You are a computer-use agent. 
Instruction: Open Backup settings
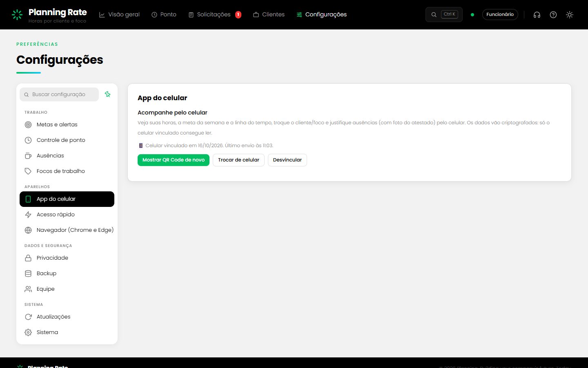[x=67, y=274]
